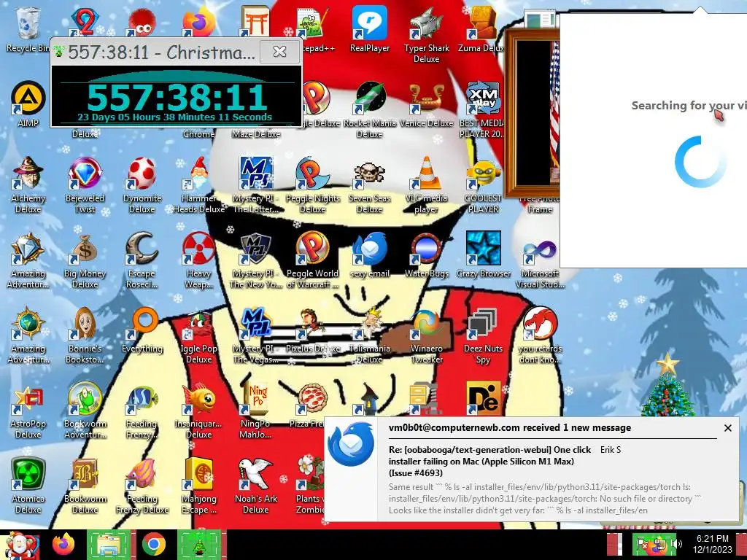Launch Typer Shark Deluxe

coord(426,35)
